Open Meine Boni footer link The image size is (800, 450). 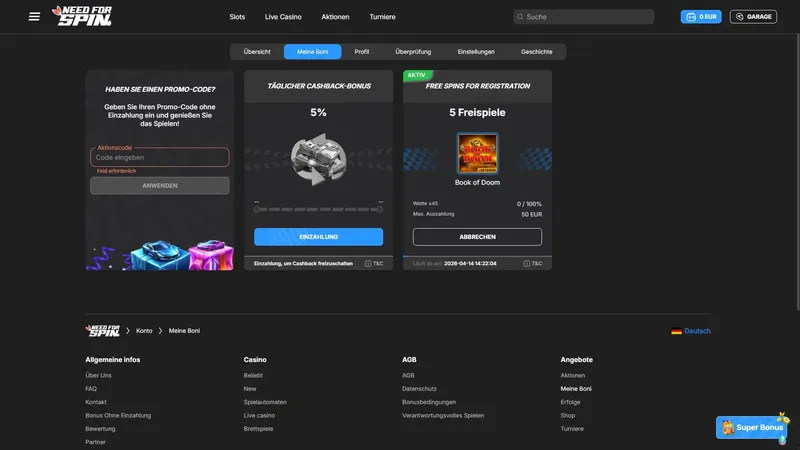pos(576,389)
